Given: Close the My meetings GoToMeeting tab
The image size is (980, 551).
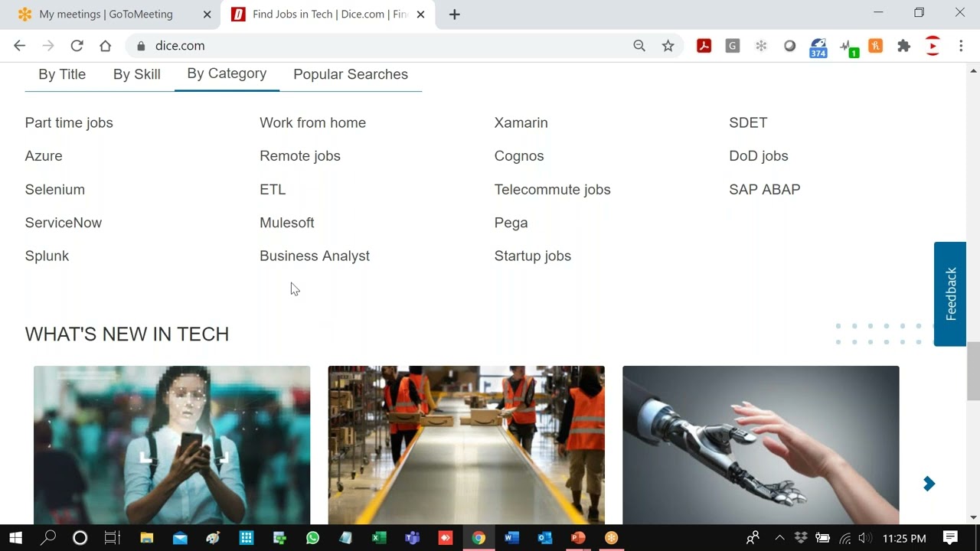Looking at the screenshot, I should 207,15.
